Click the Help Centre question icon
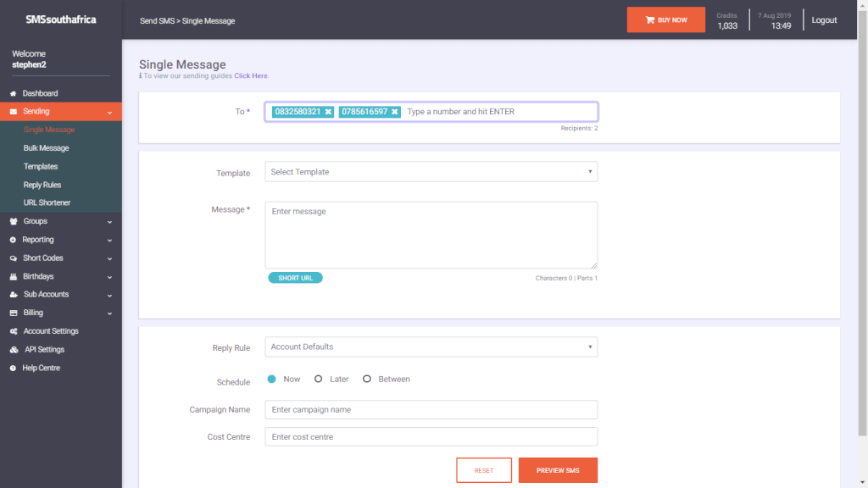868x488 pixels. click(x=13, y=368)
